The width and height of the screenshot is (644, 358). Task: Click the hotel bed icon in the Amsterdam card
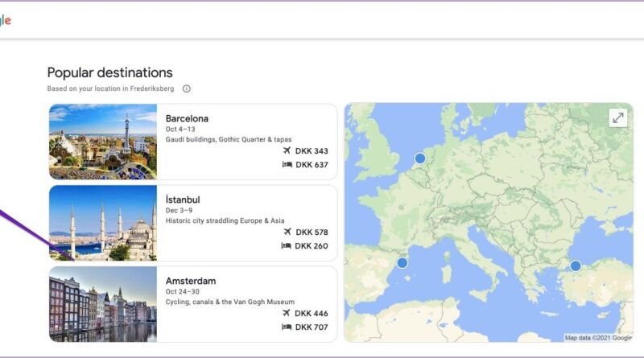coord(287,327)
